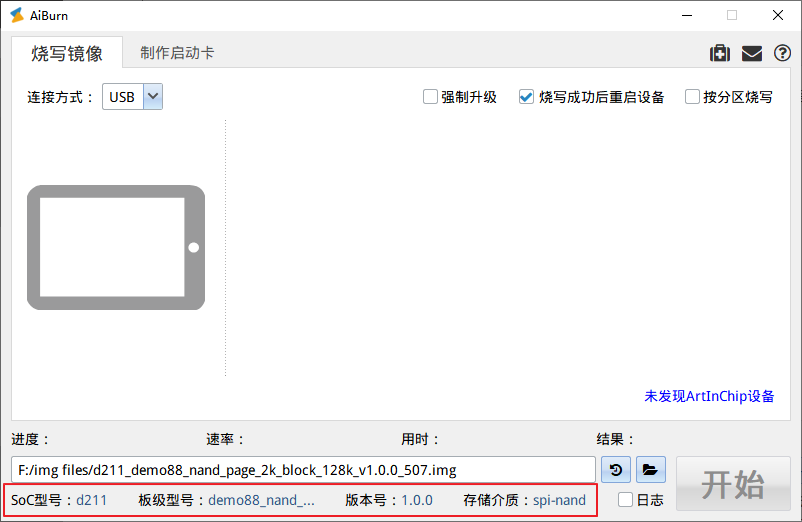The height and width of the screenshot is (522, 802).
Task: Uncheck 烧写成功后重启设备 option
Action: 526,97
